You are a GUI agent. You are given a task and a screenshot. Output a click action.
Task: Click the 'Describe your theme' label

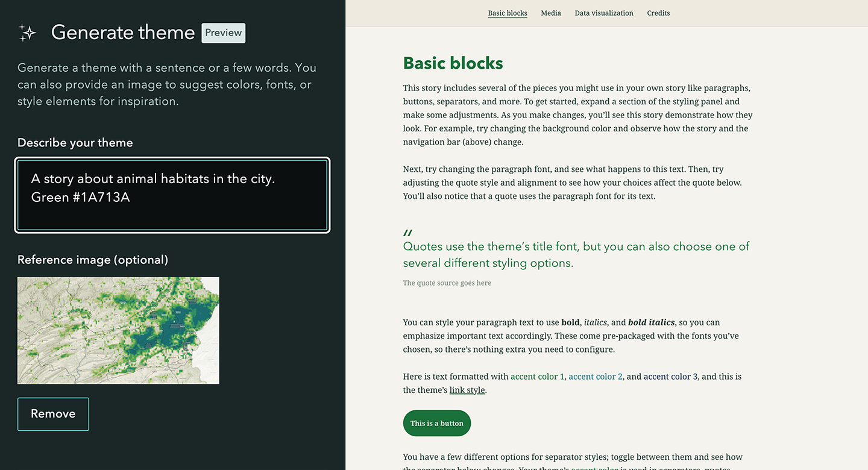(75, 143)
